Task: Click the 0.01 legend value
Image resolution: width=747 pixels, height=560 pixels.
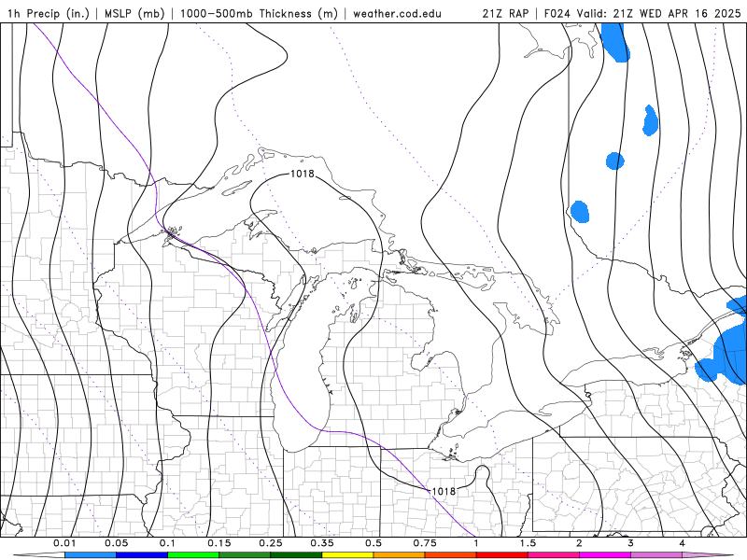Action: click(64, 543)
